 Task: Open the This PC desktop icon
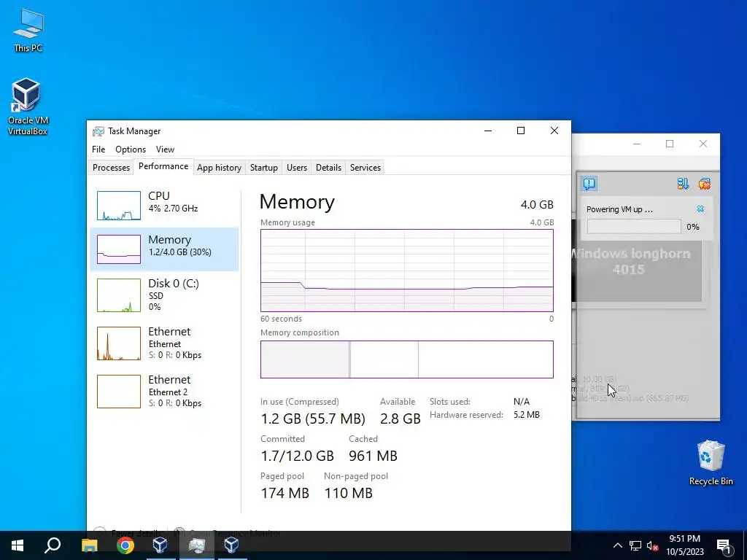click(x=28, y=31)
